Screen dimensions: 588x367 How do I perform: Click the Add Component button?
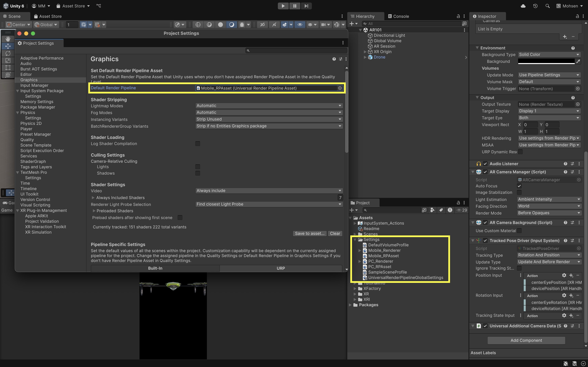[526, 340]
